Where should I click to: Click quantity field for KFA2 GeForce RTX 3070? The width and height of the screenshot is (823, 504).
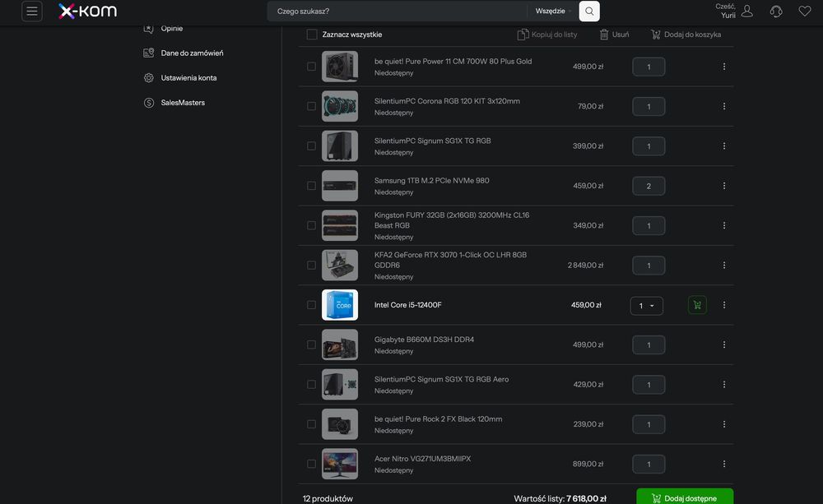(x=649, y=266)
